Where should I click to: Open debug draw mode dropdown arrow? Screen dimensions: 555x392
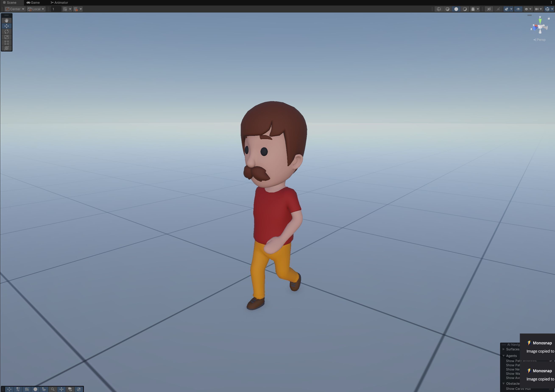tap(478, 9)
